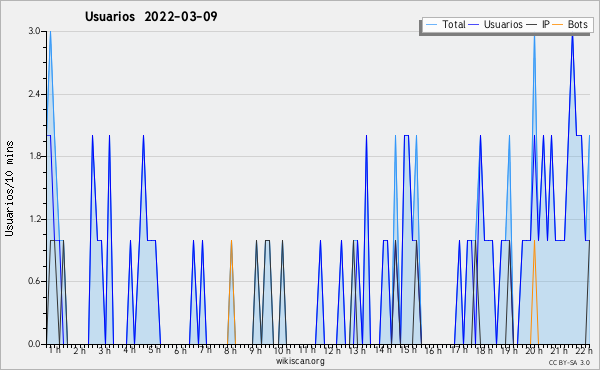Image resolution: width=600 pixels, height=370 pixels.
Task: Click the '15 h' x-axis label
Action: tap(408, 350)
